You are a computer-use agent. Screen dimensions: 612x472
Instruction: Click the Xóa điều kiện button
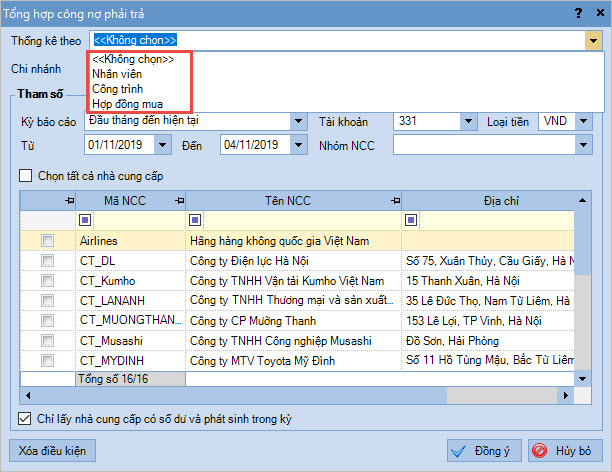[x=51, y=451]
